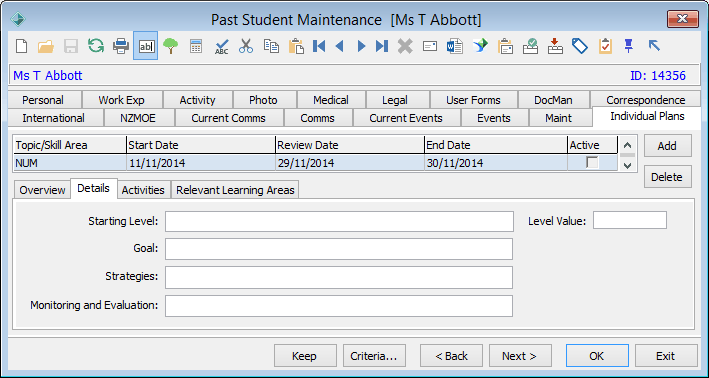Run spell check with ABC icon
This screenshot has width=709, height=378.
point(222,46)
